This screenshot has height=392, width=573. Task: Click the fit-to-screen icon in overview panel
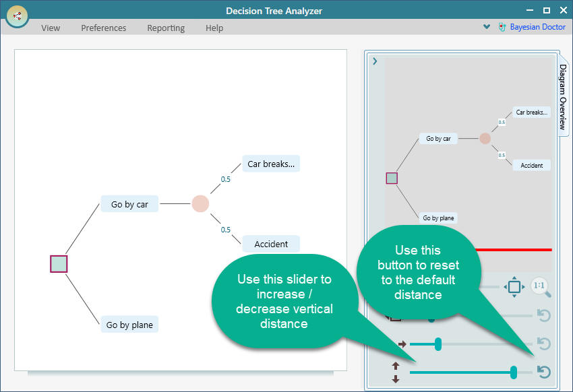point(514,288)
